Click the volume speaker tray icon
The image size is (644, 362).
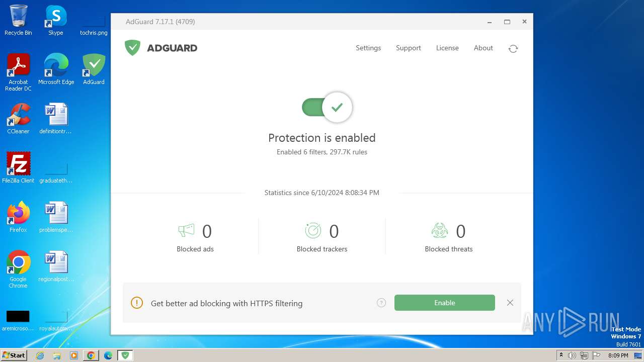pos(572,355)
